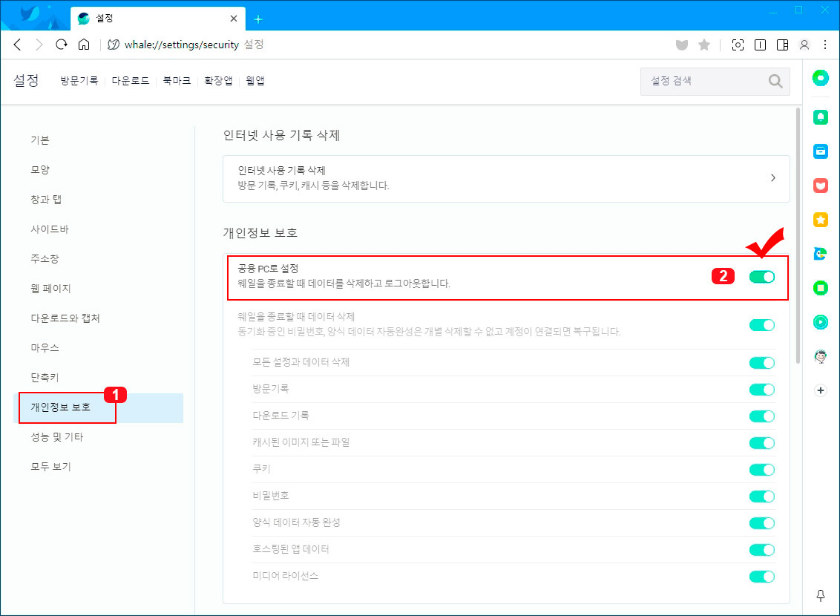Open 모두 보기 at the sidebar bottom

50,466
